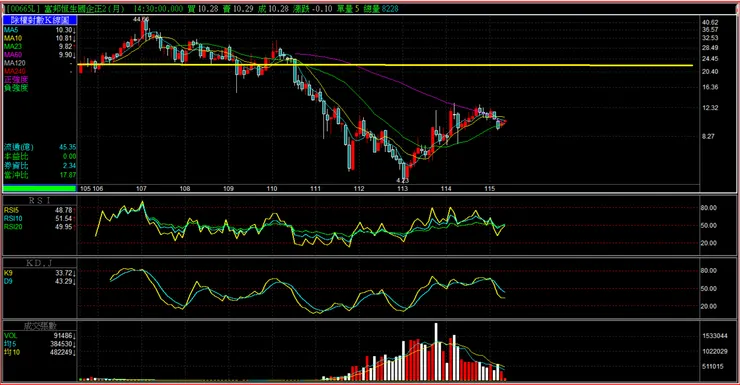Click the 單量 5 single volume
740x385 pixels.
348,8
